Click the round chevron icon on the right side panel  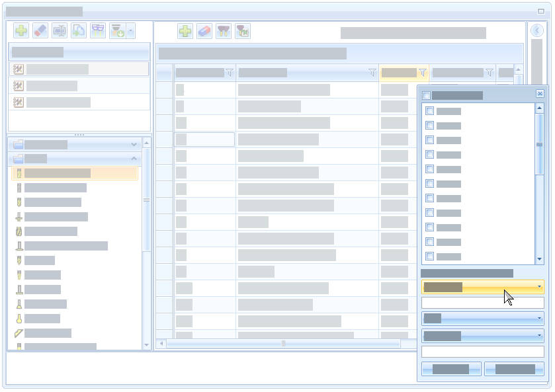pyautogui.click(x=537, y=30)
